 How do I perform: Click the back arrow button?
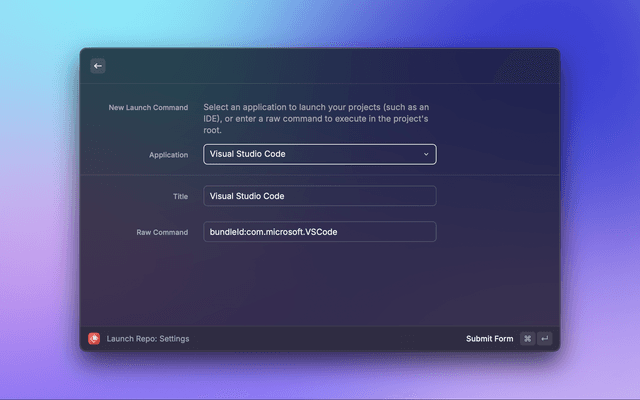click(98, 66)
